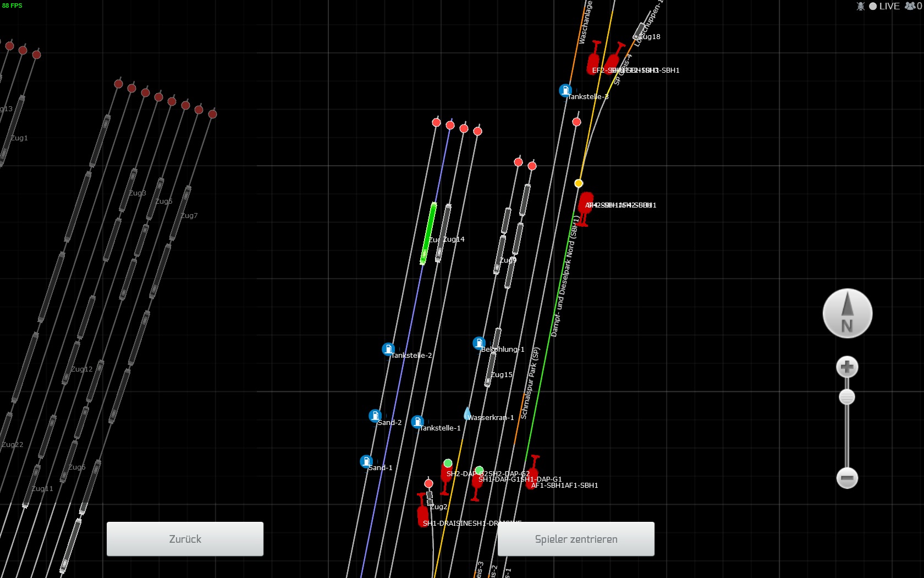The image size is (924, 578).
Task: Click the Zug22 train label
Action: pyautogui.click(x=12, y=444)
